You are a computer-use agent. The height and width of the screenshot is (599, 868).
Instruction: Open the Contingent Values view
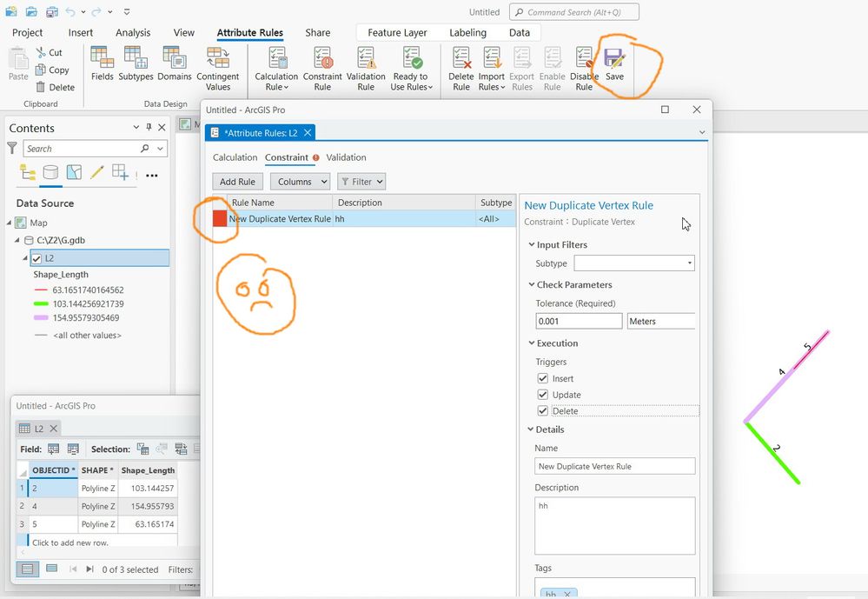tap(218, 69)
